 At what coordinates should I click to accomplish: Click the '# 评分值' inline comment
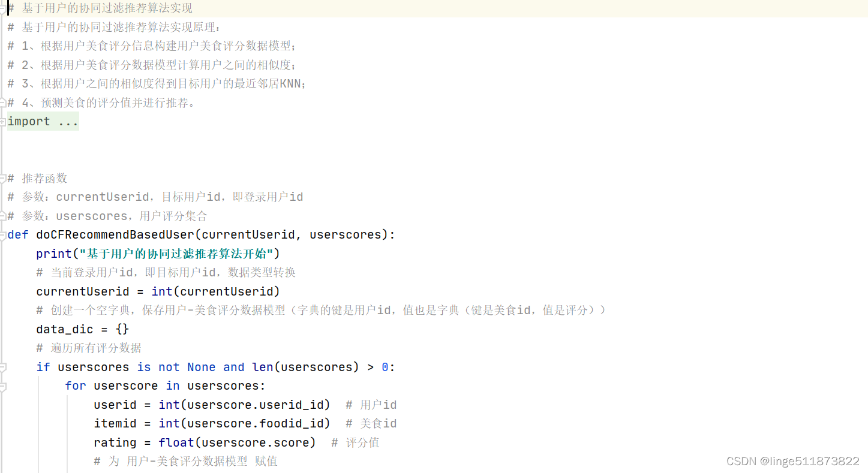tap(355, 442)
